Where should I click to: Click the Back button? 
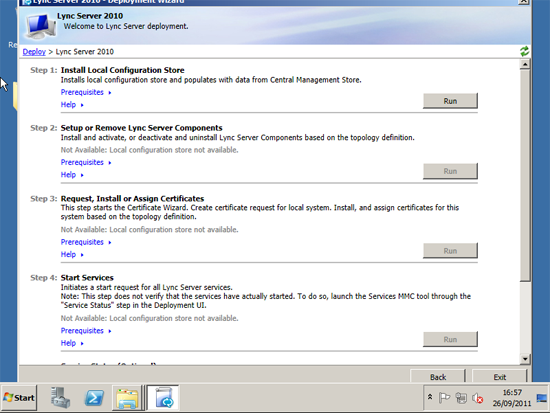(x=438, y=377)
